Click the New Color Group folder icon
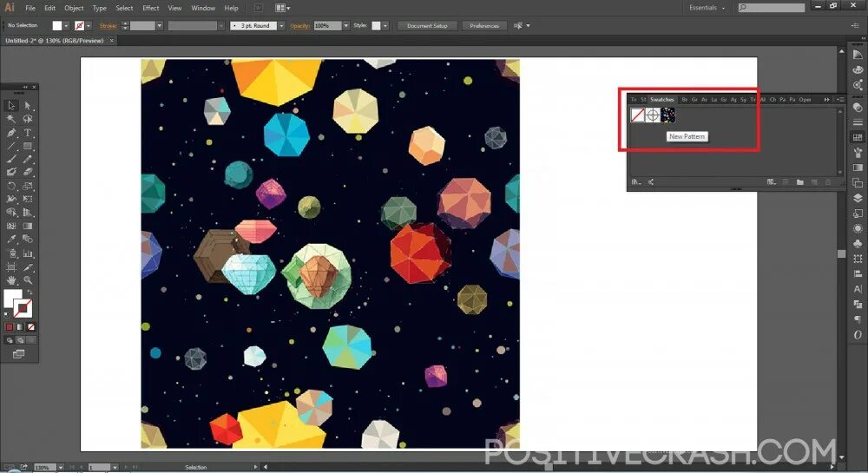This screenshot has width=868, height=473. [x=800, y=182]
